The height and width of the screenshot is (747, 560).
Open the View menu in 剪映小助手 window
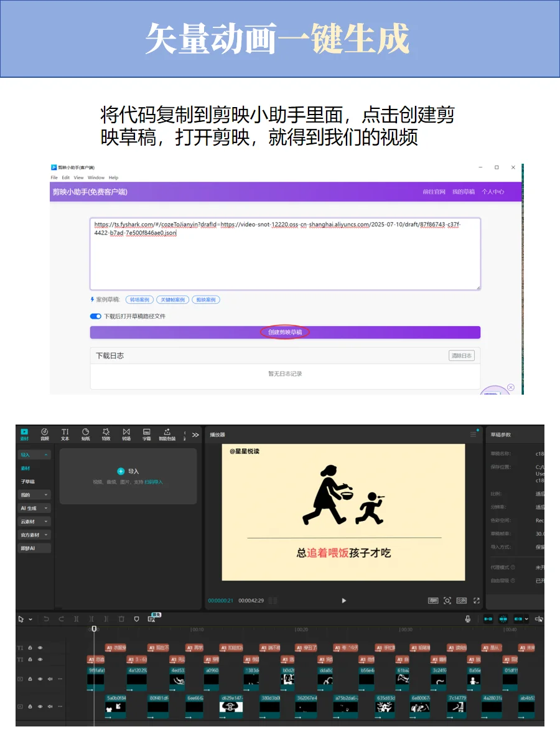pyautogui.click(x=78, y=177)
